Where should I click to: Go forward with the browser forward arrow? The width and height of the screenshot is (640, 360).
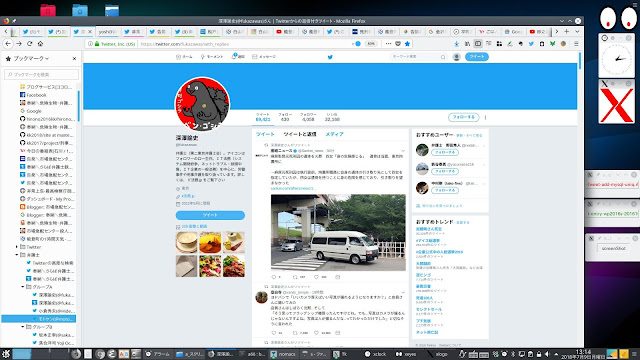pos(19,44)
